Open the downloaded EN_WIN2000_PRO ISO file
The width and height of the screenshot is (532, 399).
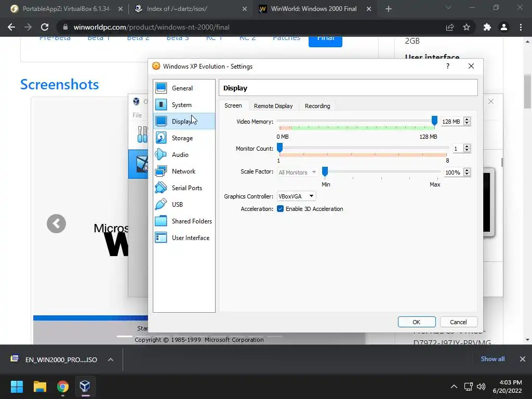(x=54, y=360)
